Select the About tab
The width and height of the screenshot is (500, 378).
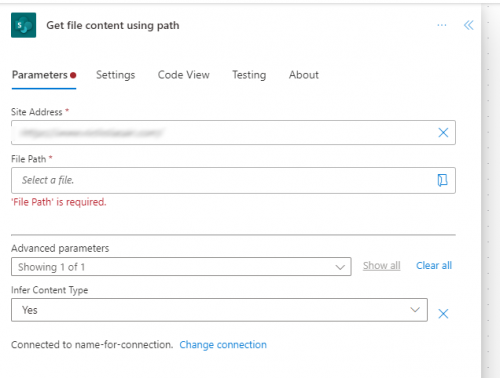tap(304, 75)
